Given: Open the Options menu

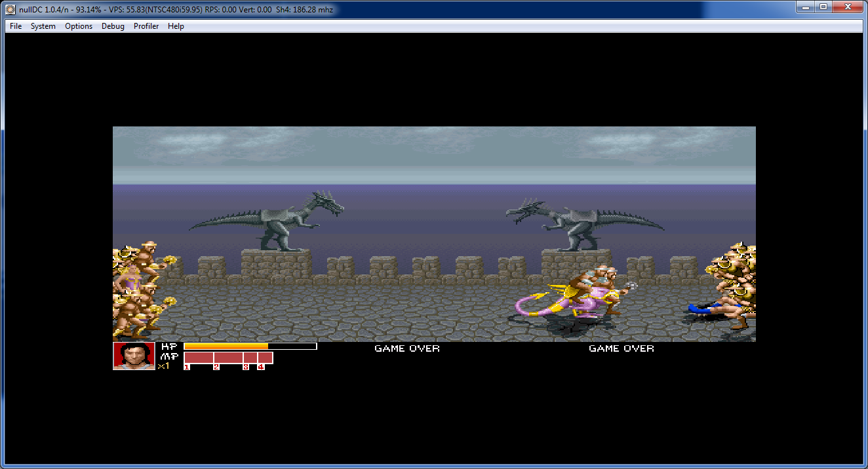Looking at the screenshot, I should click(79, 26).
